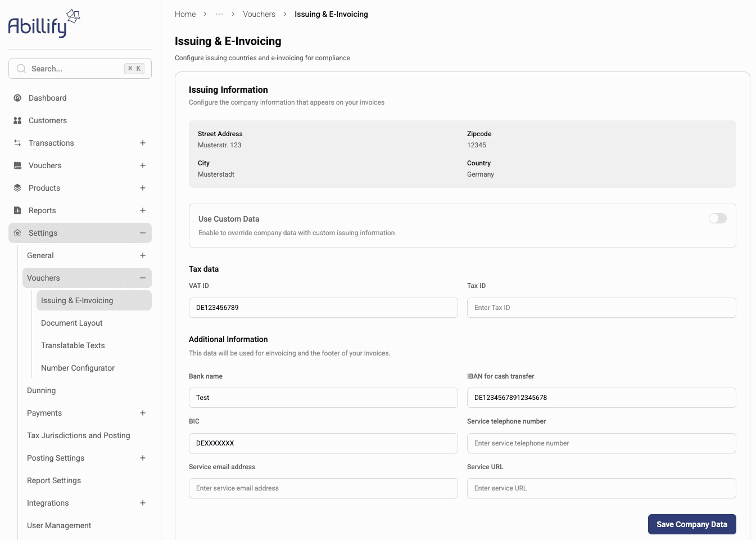Expand the Transactions menu with plus
This screenshot has height=540, width=756.
coord(143,143)
